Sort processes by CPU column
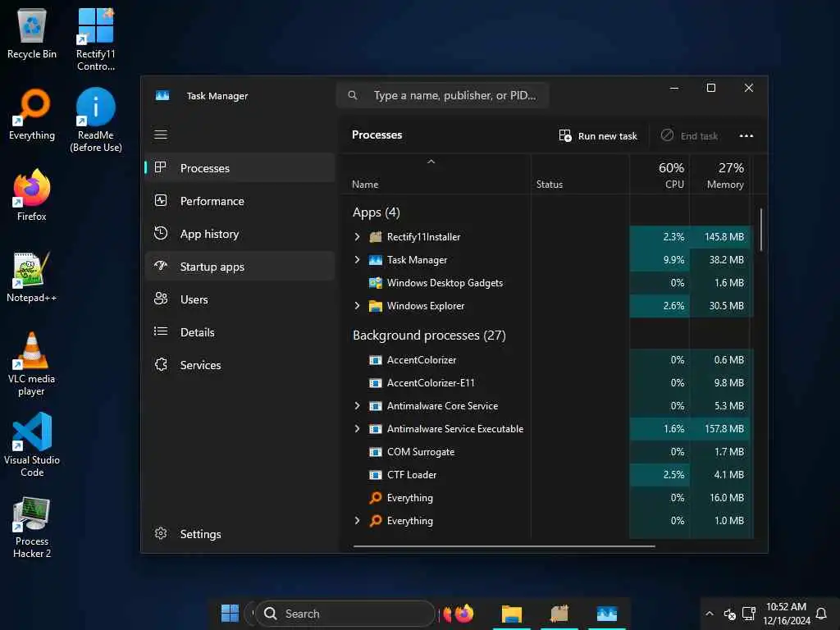Screen dimensions: 840x630 coord(660,176)
